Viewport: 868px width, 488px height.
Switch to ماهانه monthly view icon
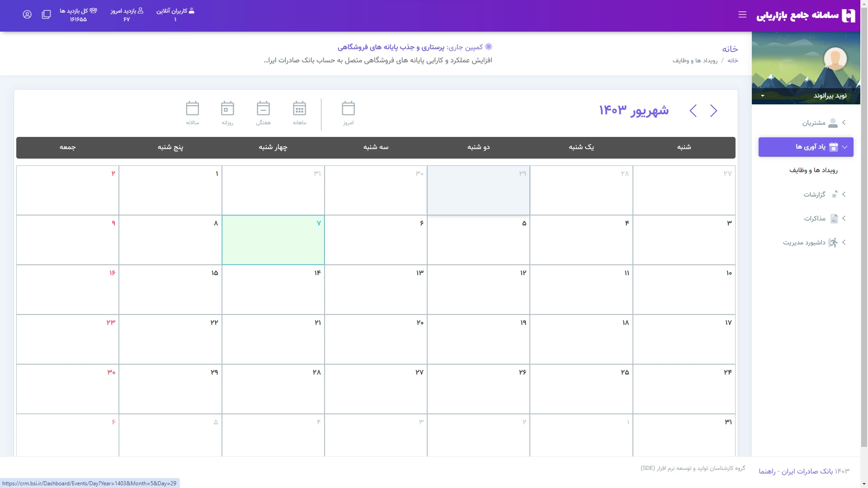299,108
